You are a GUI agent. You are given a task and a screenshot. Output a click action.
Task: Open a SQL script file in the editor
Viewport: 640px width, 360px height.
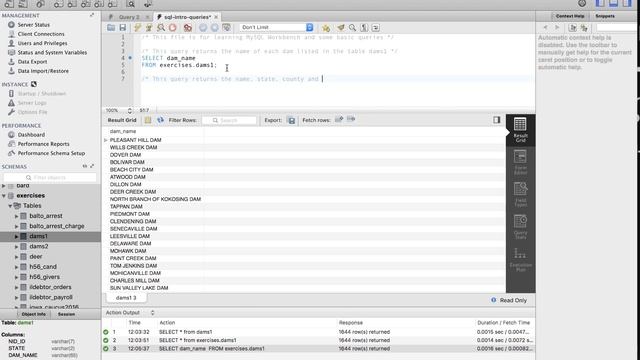111,27
